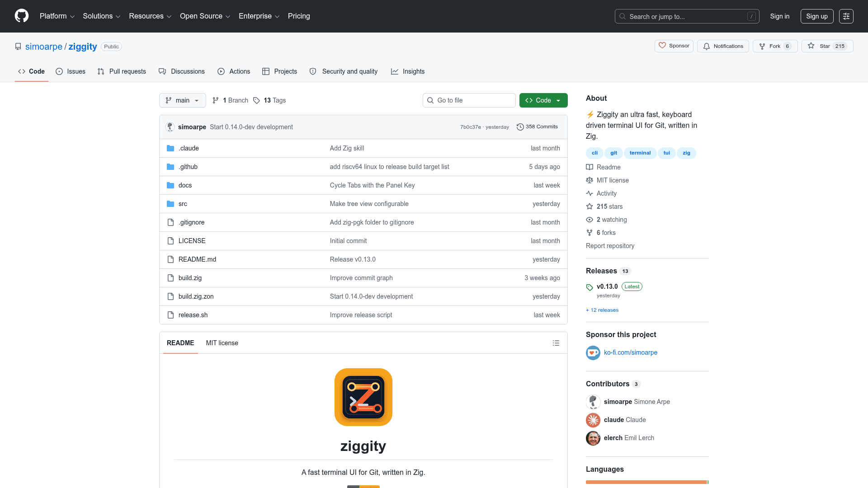Click the Sign up button
This screenshot has width=868, height=488.
point(817,16)
